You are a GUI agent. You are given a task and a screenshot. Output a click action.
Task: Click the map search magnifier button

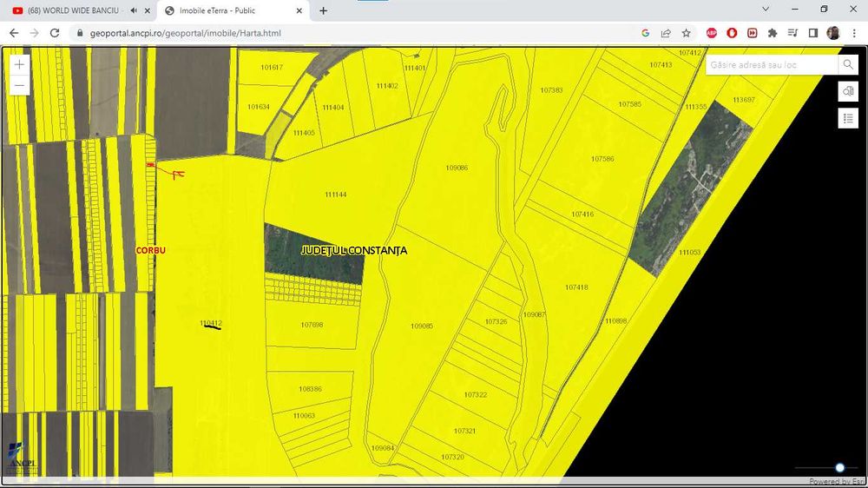pyautogui.click(x=848, y=65)
